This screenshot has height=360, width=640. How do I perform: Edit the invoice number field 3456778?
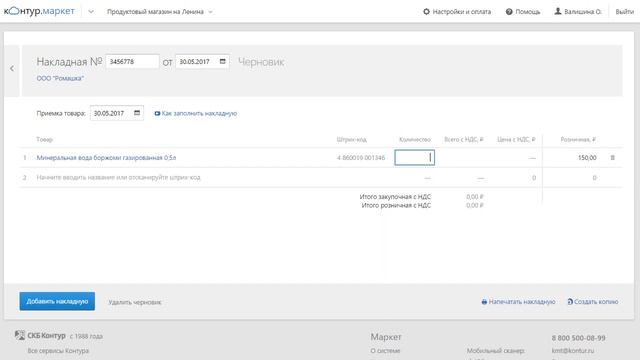[x=132, y=62]
